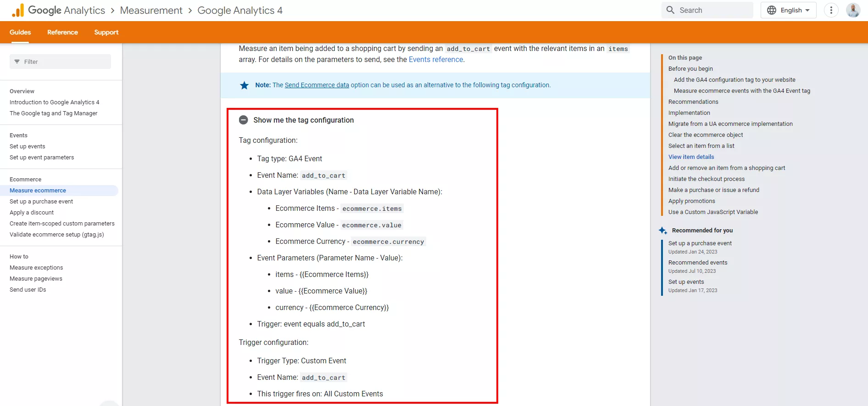Jump to Clear the ecommerce object
The height and width of the screenshot is (406, 868).
706,135
